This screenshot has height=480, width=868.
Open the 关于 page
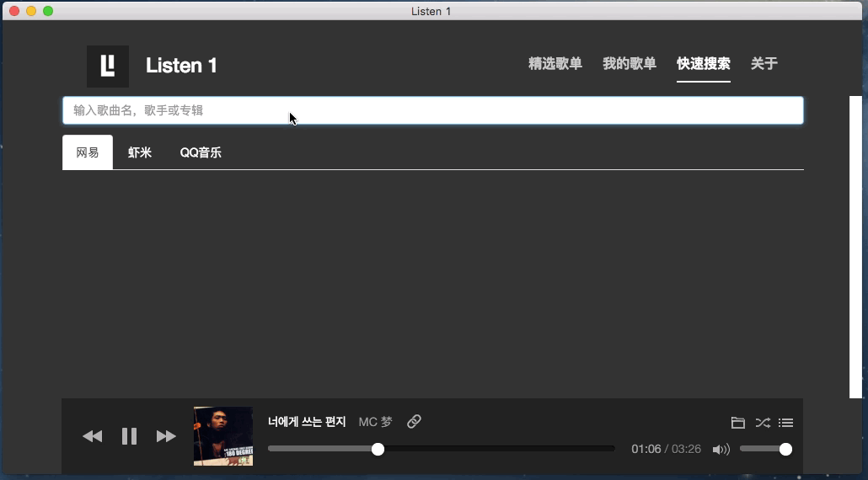764,64
